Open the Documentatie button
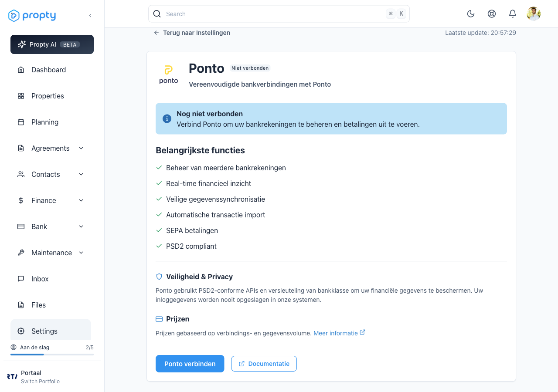558x392 pixels. click(x=264, y=364)
